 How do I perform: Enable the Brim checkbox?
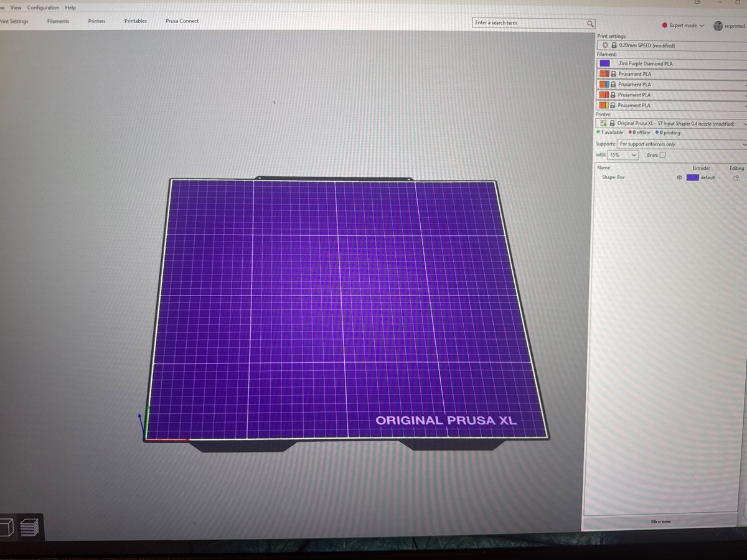click(661, 155)
